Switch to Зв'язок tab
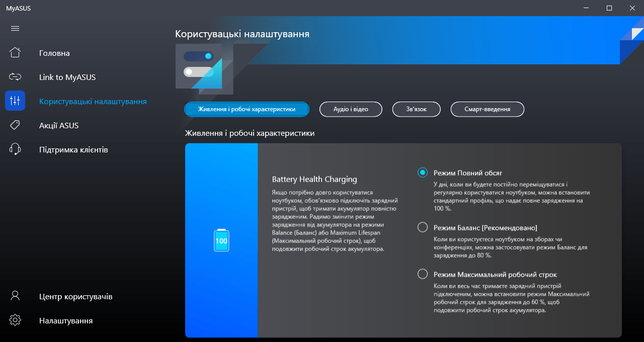644x342 pixels. tap(417, 109)
